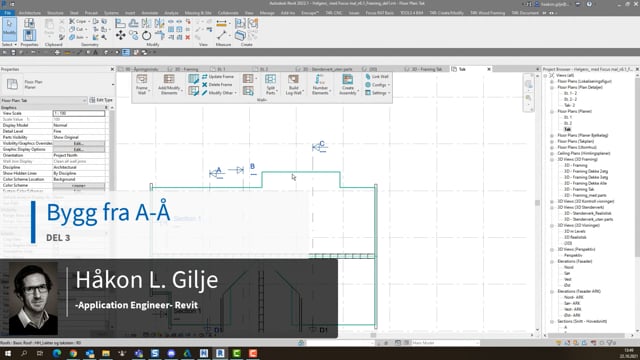The height and width of the screenshot is (360, 640).
Task: Click the Join geometry tool
Action: tap(77, 37)
